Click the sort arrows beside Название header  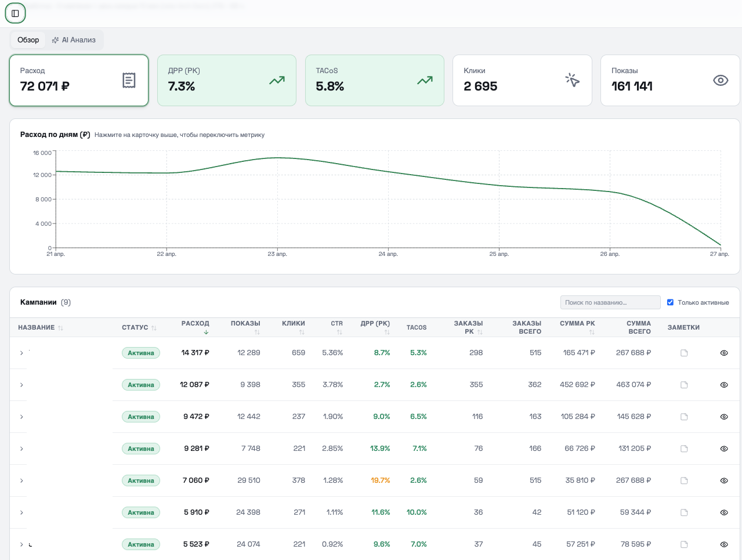60,328
